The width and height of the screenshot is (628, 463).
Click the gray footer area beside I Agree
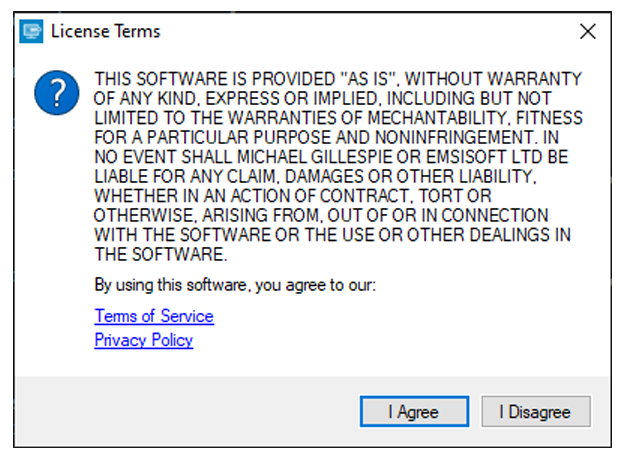[186, 411]
